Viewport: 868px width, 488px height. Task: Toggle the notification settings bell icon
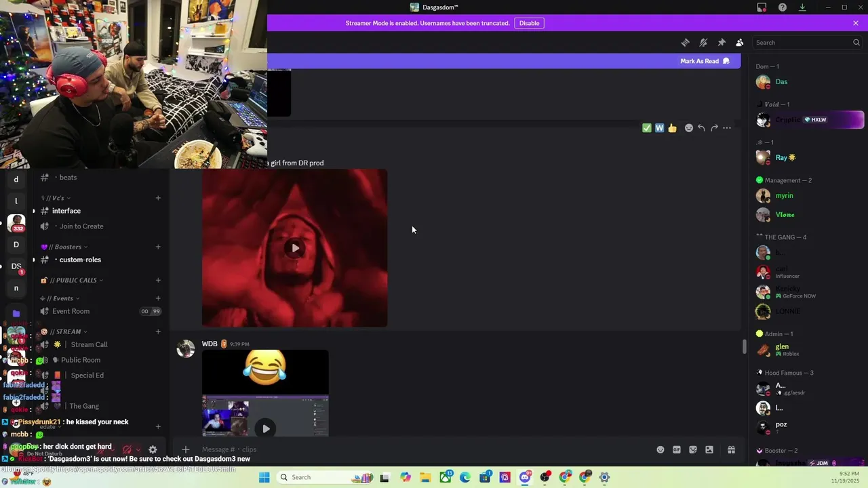pos(703,42)
